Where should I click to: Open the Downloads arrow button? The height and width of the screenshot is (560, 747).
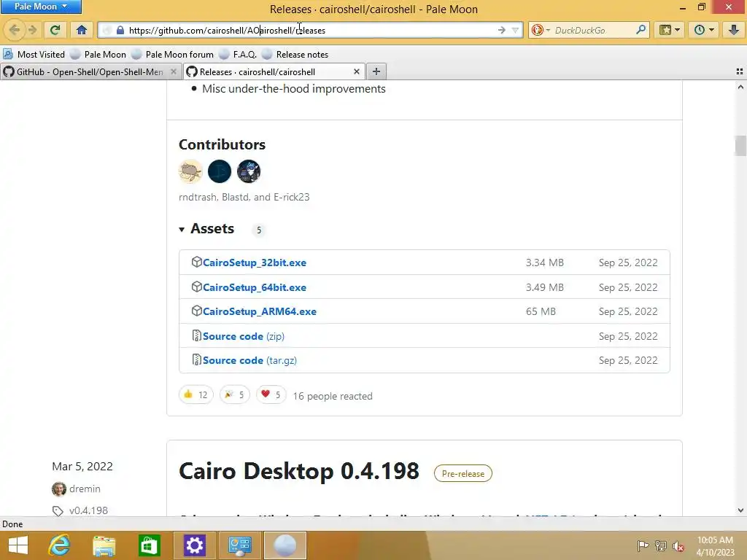[x=734, y=30]
